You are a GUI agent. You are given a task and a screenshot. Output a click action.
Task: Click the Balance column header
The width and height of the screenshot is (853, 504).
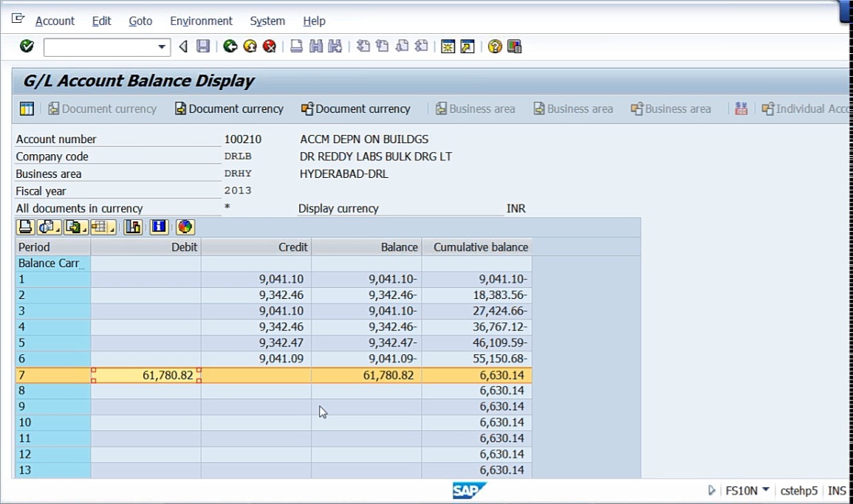point(366,247)
